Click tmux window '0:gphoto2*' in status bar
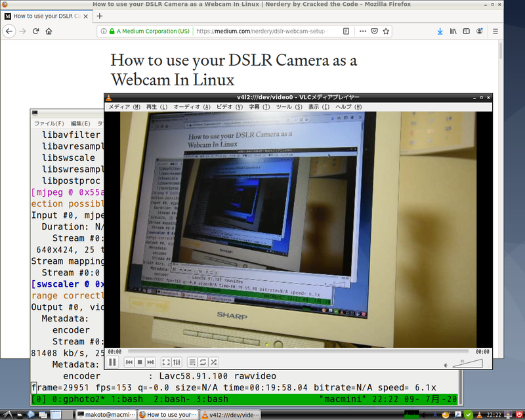Screen dimensions: 525x420 tap(79, 399)
